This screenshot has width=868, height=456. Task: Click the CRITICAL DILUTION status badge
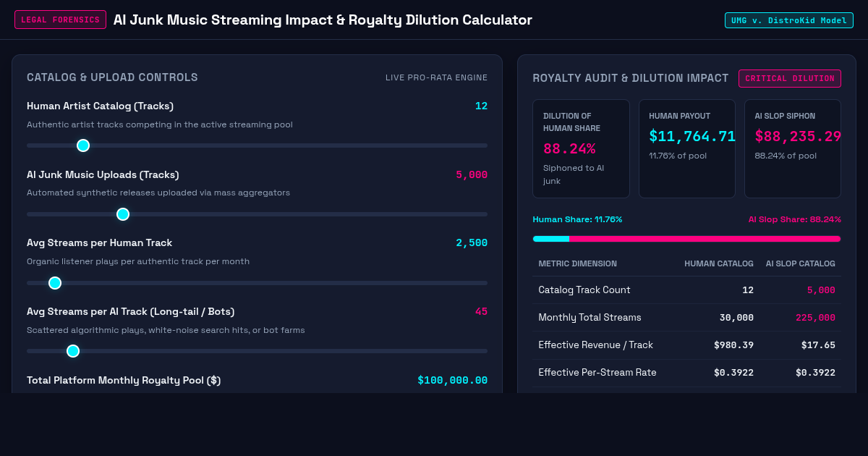point(790,78)
